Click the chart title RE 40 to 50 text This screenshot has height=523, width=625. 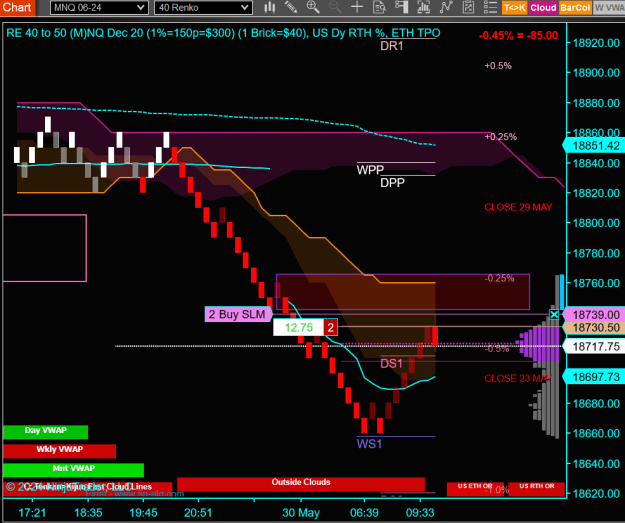(223, 33)
